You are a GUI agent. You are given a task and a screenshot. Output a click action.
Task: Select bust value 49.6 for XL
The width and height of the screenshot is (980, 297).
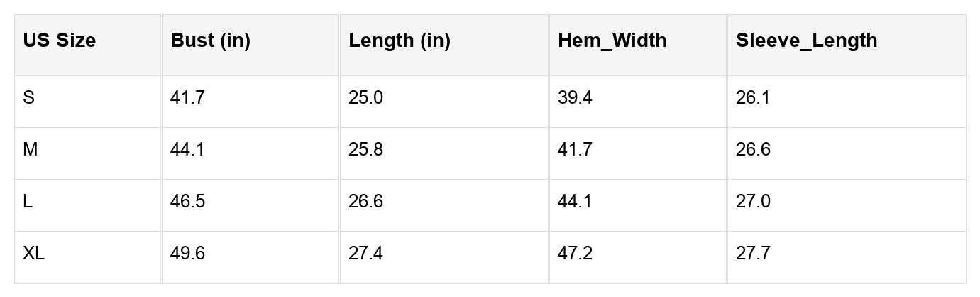pos(187,254)
